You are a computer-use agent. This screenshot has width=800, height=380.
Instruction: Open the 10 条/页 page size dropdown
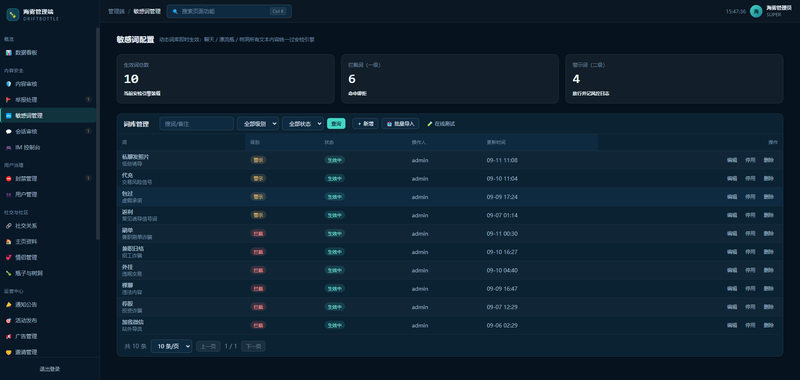[x=171, y=346]
